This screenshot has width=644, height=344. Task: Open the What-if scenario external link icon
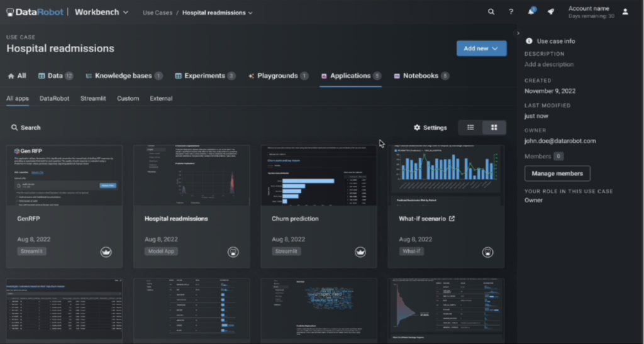pos(452,219)
